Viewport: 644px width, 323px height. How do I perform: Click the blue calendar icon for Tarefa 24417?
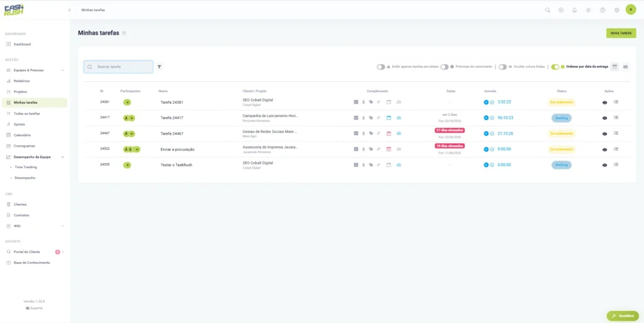point(389,118)
